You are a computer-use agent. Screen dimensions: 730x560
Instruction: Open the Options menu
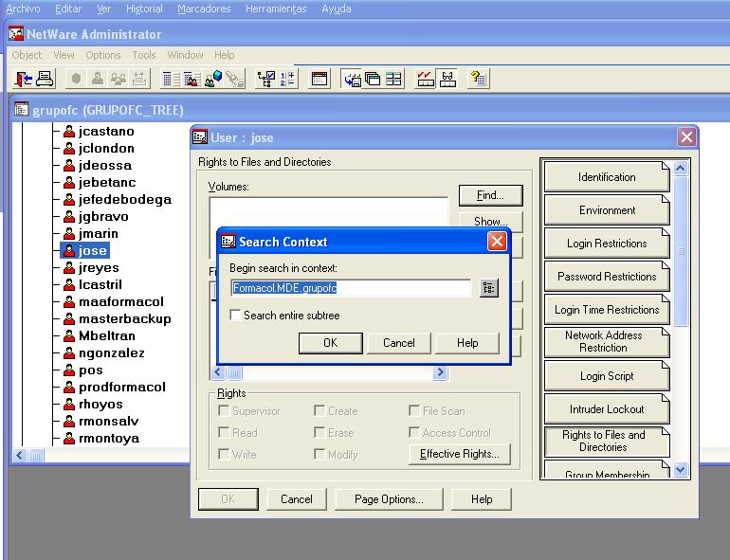pos(103,55)
